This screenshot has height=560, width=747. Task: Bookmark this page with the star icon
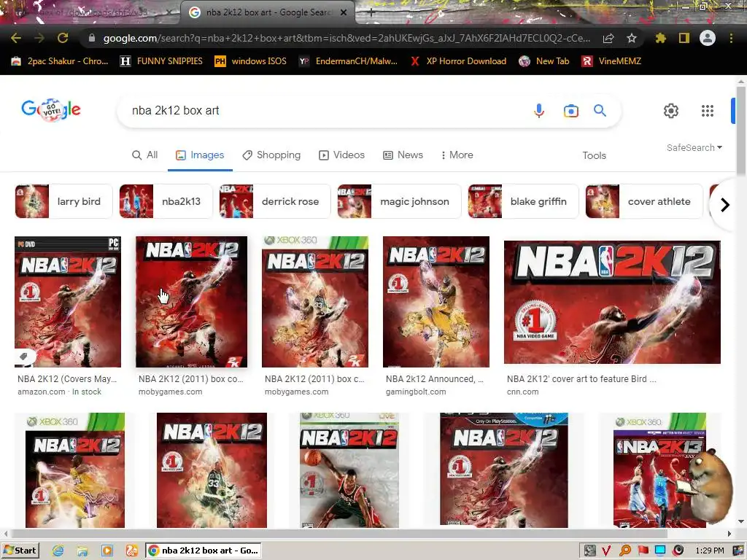(x=632, y=38)
